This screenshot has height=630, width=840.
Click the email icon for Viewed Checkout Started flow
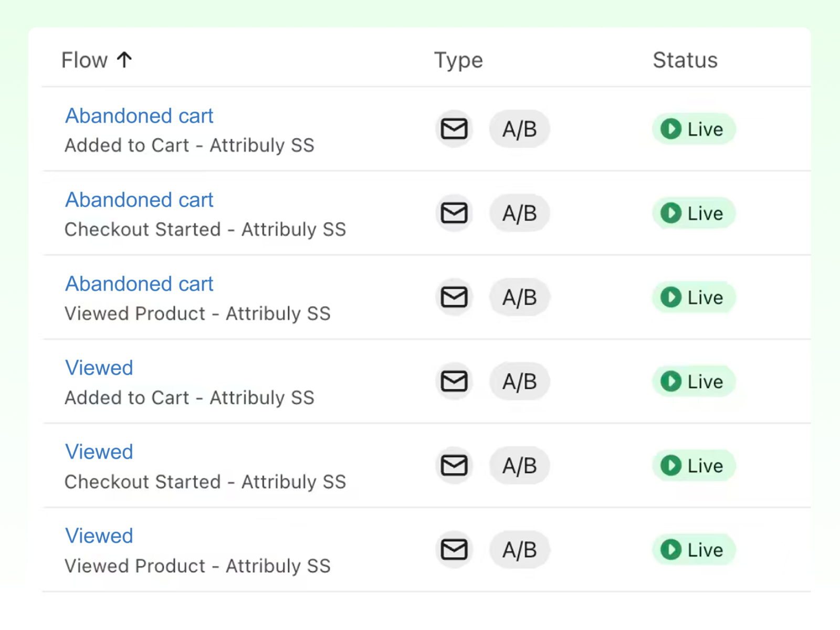454,465
